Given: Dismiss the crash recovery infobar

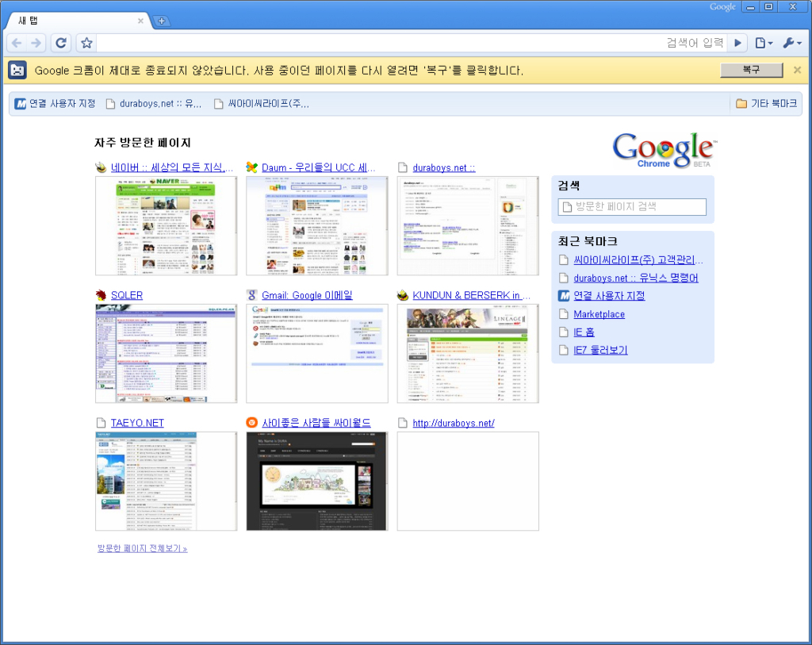Looking at the screenshot, I should click(797, 70).
